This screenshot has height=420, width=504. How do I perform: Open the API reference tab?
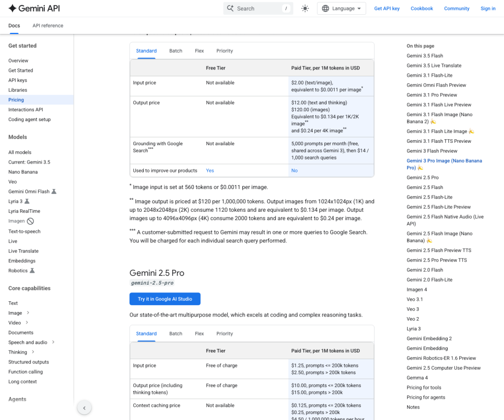click(x=48, y=26)
